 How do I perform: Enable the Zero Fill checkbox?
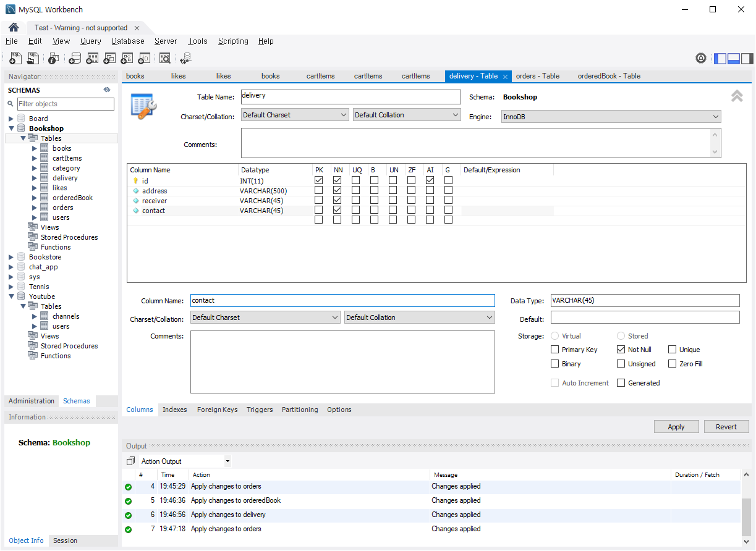[673, 364]
